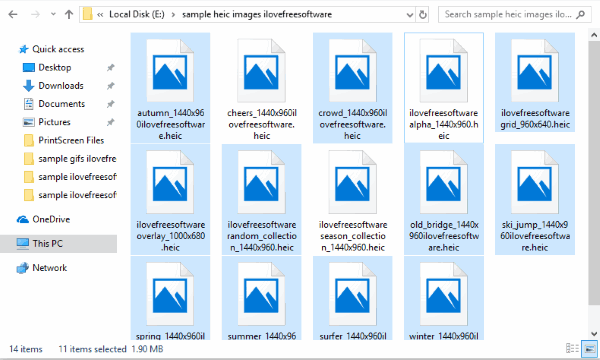Expand hidden breadcrumb path chevrons
Screen dimensions: 600x360
(x=100, y=15)
